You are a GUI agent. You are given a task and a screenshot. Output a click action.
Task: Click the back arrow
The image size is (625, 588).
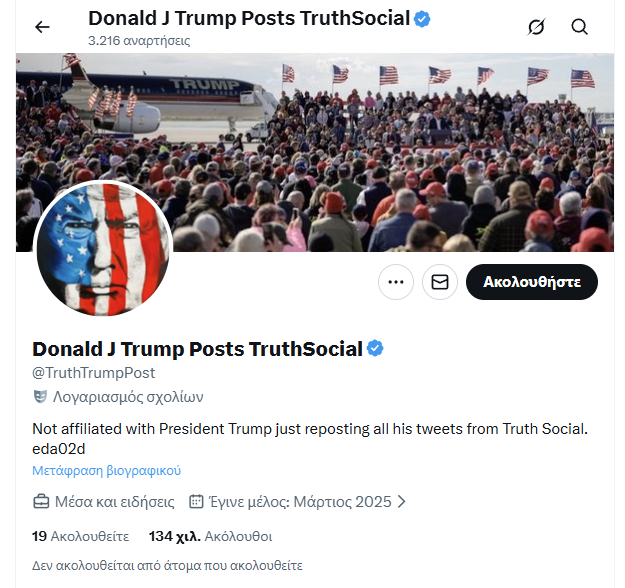pyautogui.click(x=42, y=27)
